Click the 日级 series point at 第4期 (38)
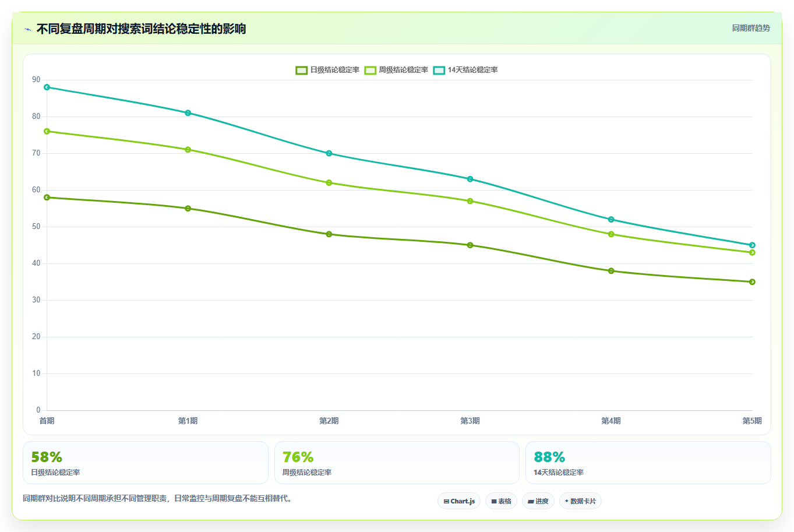 point(611,271)
